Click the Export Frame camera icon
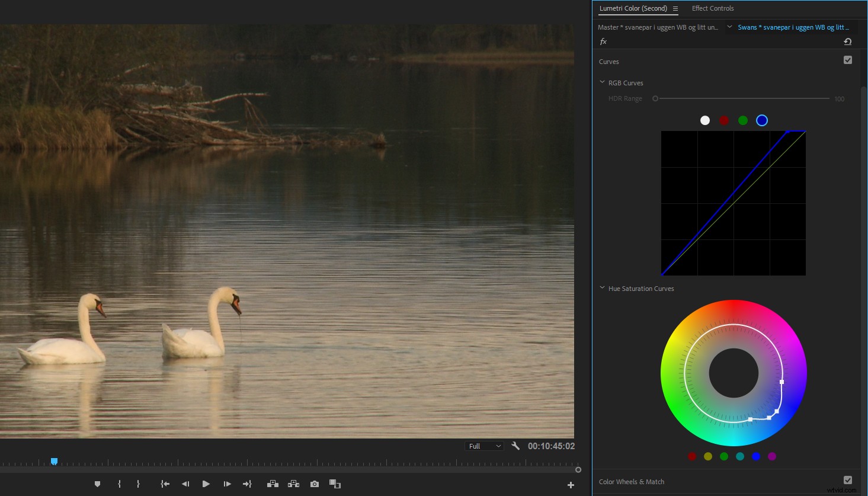The image size is (868, 496). click(314, 484)
